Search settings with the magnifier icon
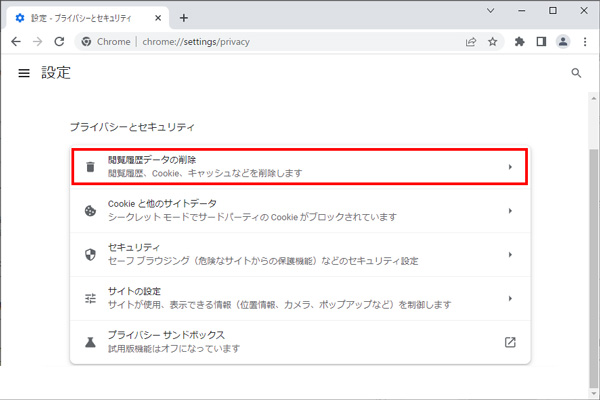The width and height of the screenshot is (600, 400). 576,73
